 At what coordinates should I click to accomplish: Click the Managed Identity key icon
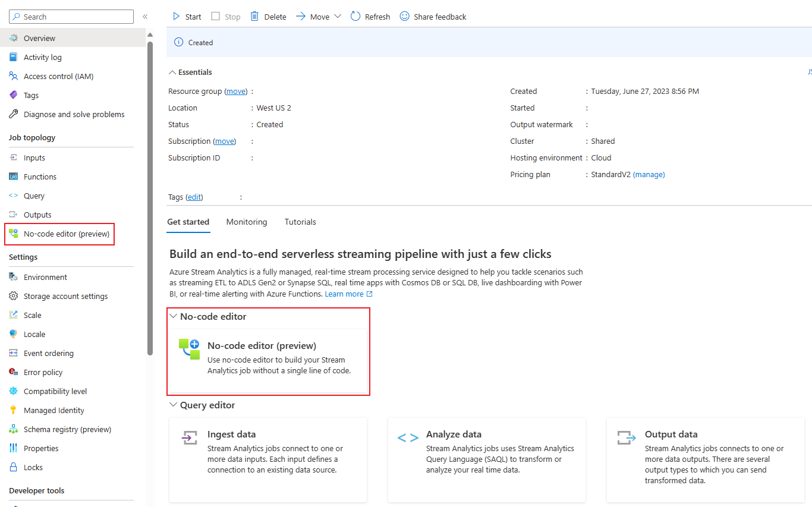click(14, 410)
